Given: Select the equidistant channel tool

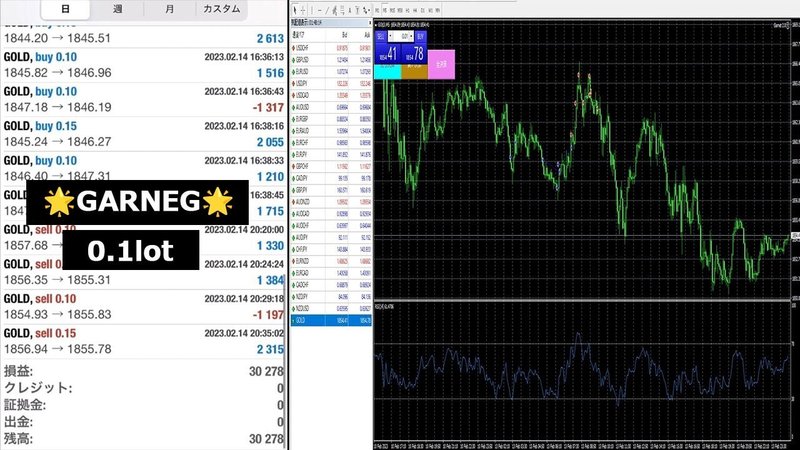Looking at the screenshot, I should [x=335, y=10].
